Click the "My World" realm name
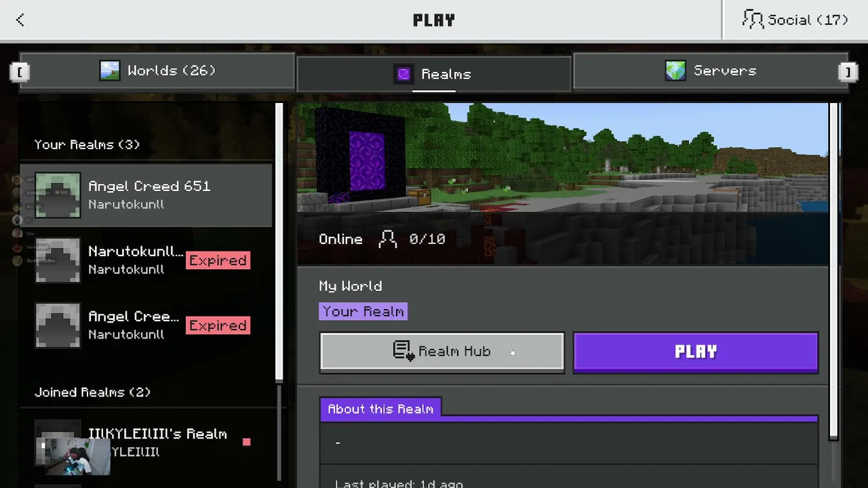This screenshot has width=868, height=488. (351, 287)
